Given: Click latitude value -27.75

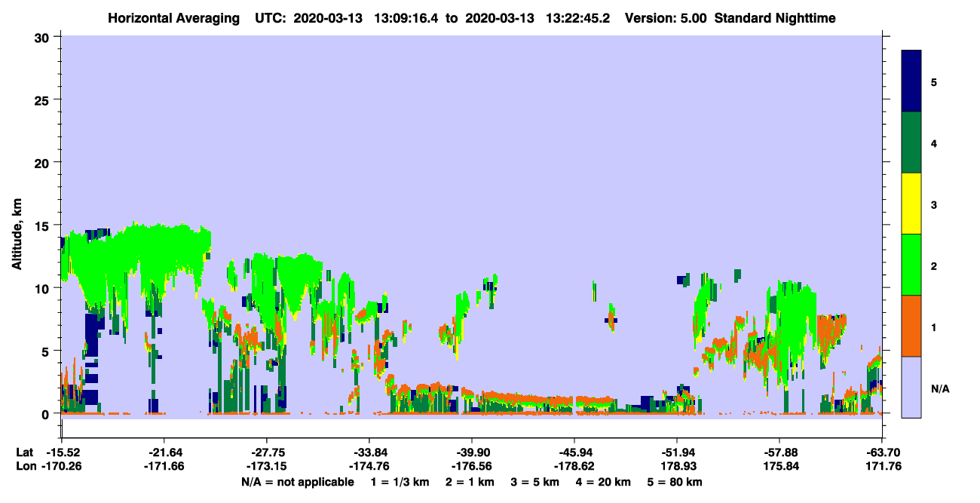Looking at the screenshot, I should tap(267, 452).
